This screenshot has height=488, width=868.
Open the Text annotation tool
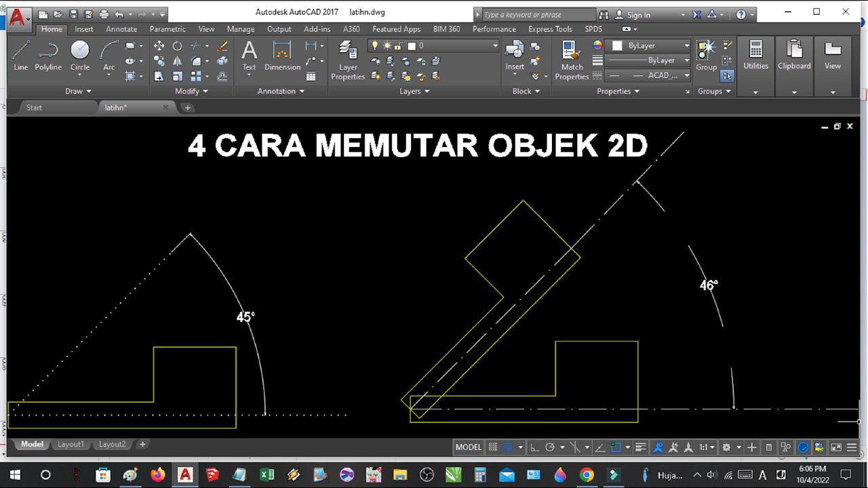coord(249,55)
